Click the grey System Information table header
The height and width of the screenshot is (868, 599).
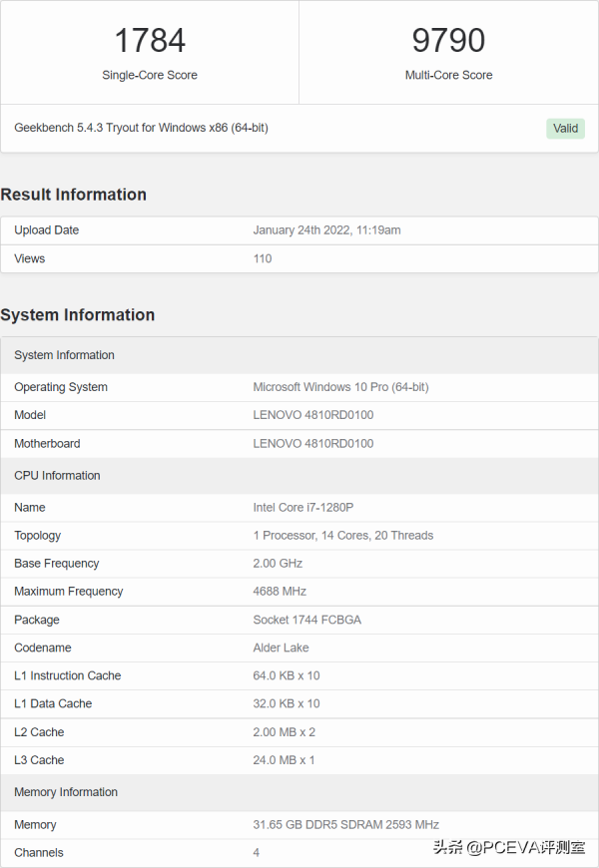(x=299, y=355)
